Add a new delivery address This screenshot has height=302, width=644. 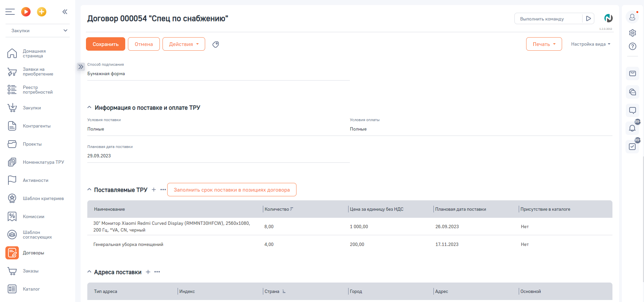pyautogui.click(x=148, y=272)
